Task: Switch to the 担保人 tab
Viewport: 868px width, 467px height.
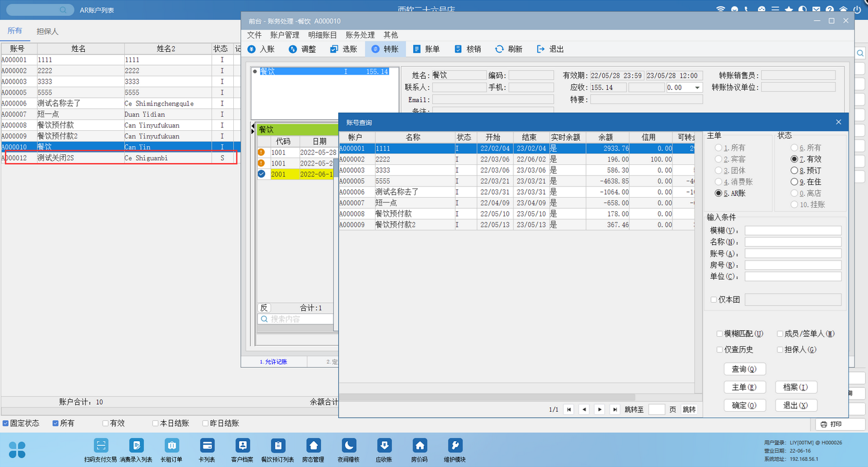Action: [x=47, y=31]
